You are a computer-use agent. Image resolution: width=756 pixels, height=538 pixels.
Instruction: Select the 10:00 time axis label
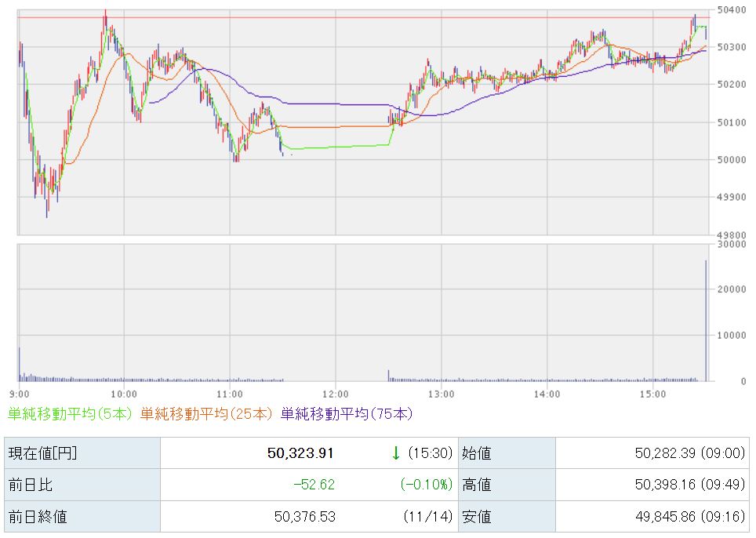click(x=124, y=393)
